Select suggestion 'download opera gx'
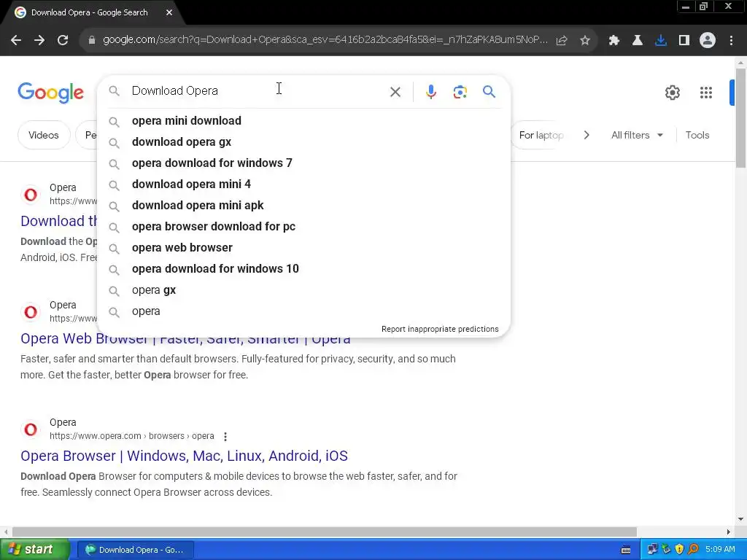 pyautogui.click(x=303, y=142)
